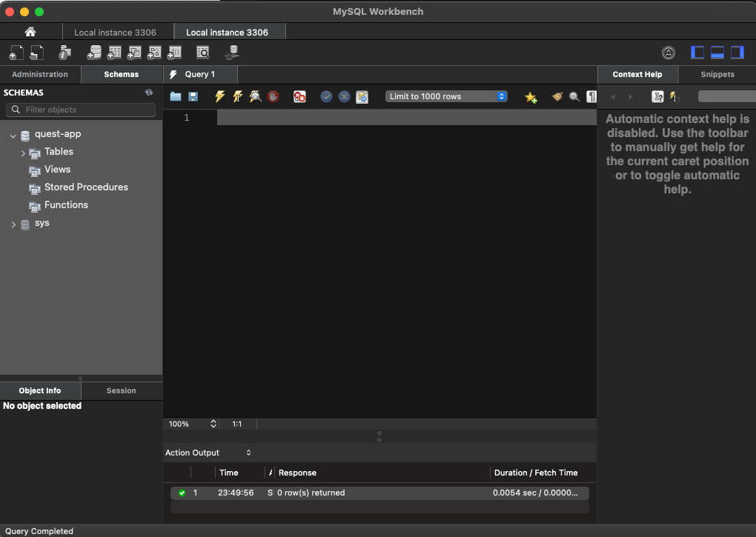Toggle the right sidebar panel
The width and height of the screenshot is (756, 537).
pyautogui.click(x=737, y=53)
